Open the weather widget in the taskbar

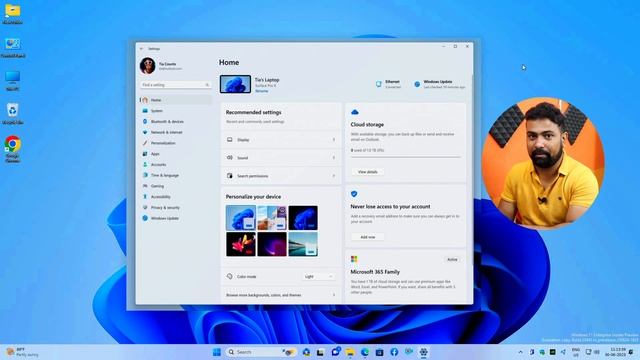click(x=22, y=352)
